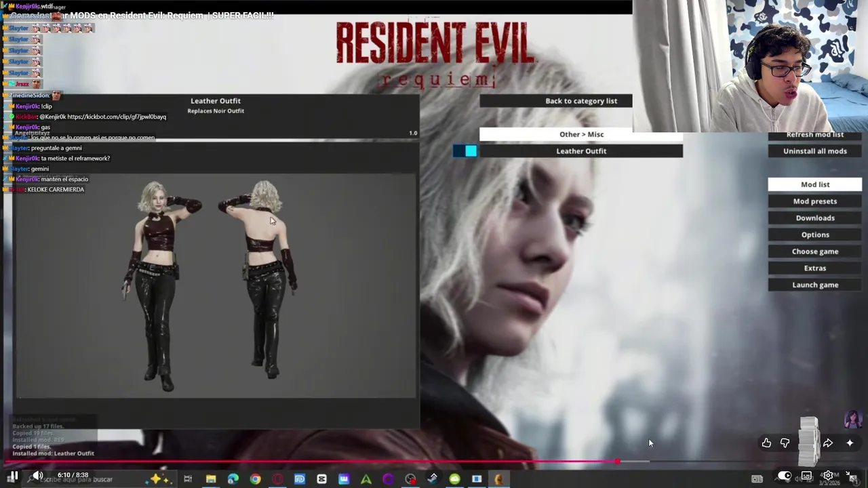Click the channel avatar watermark
Viewport: 868px width, 488px height.
click(x=853, y=420)
